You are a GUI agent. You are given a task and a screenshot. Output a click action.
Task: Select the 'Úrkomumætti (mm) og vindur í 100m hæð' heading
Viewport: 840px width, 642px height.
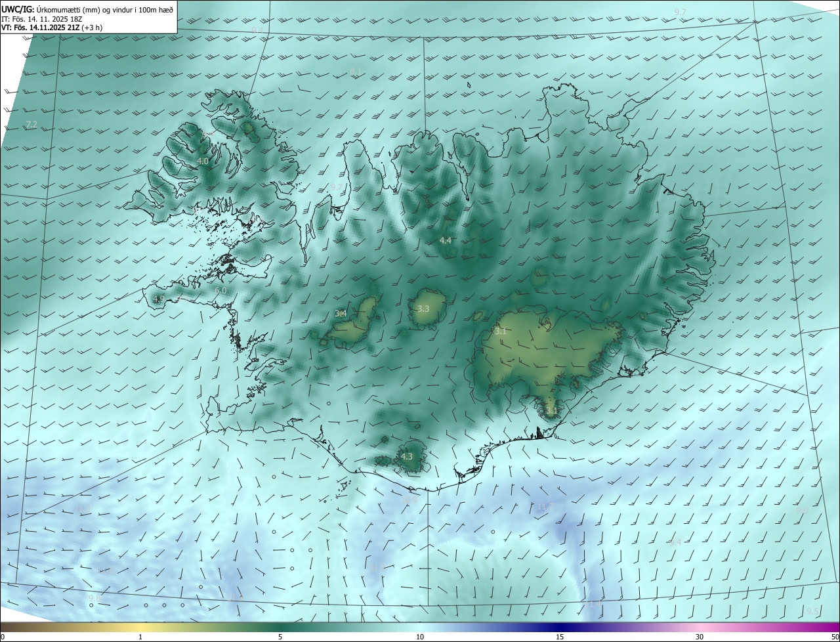pos(104,9)
